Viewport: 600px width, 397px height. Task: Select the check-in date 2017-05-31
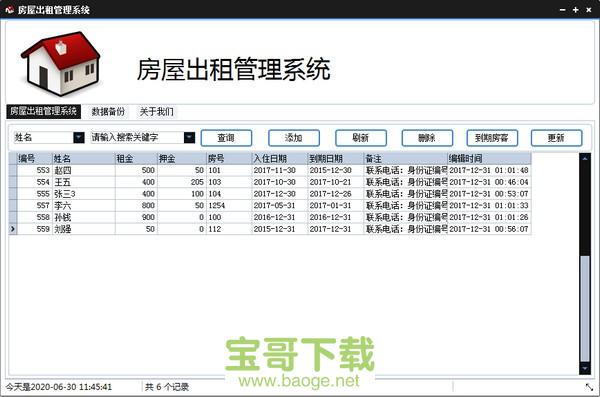tap(280, 206)
